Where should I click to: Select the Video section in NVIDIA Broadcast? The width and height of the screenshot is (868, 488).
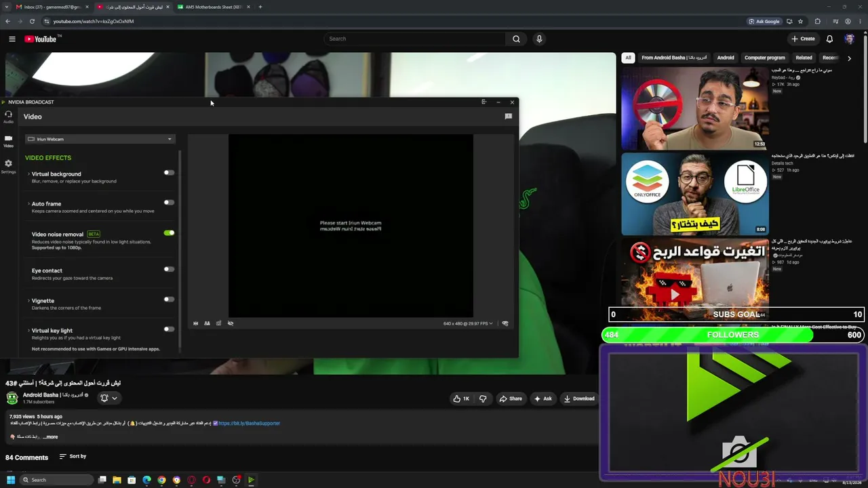pyautogui.click(x=8, y=141)
